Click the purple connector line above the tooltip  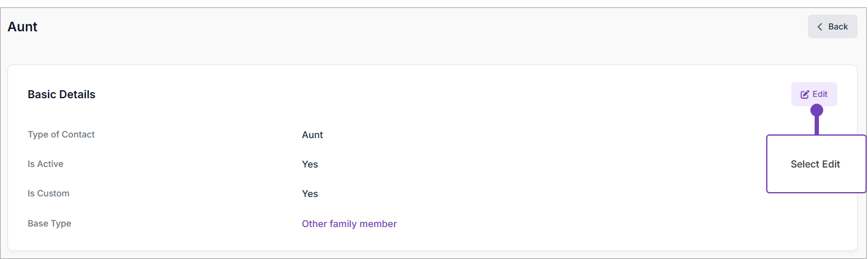816,125
